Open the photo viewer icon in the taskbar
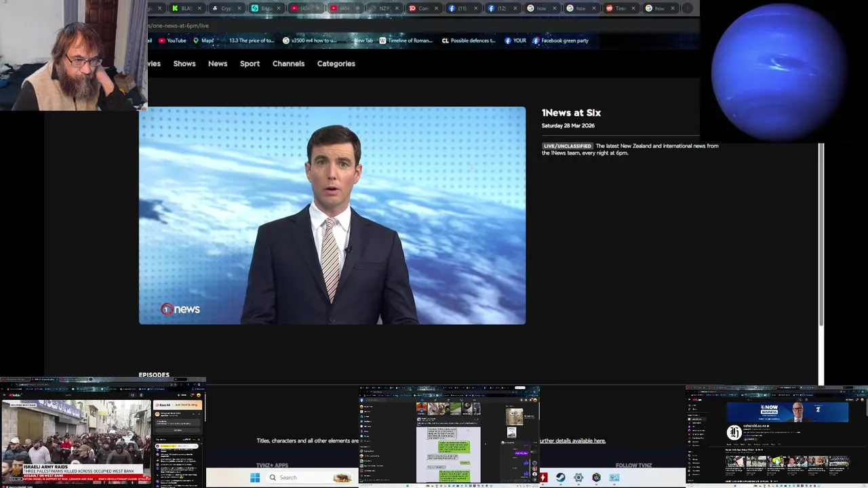Viewport: 868px width, 488px height. tap(614, 477)
